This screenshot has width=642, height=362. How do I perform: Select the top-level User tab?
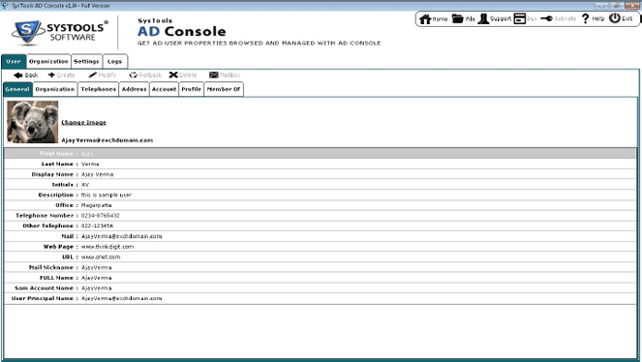14,61
